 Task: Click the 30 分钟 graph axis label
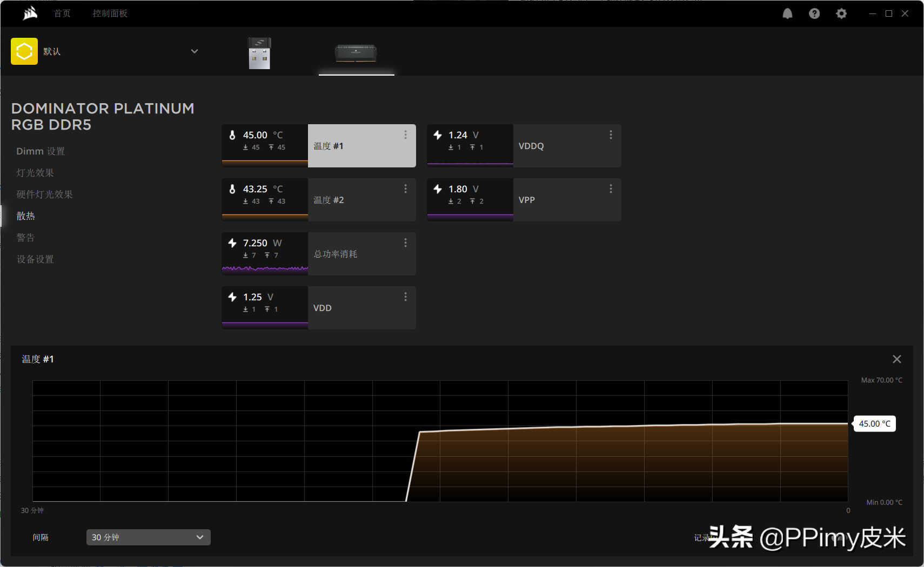[x=32, y=510]
